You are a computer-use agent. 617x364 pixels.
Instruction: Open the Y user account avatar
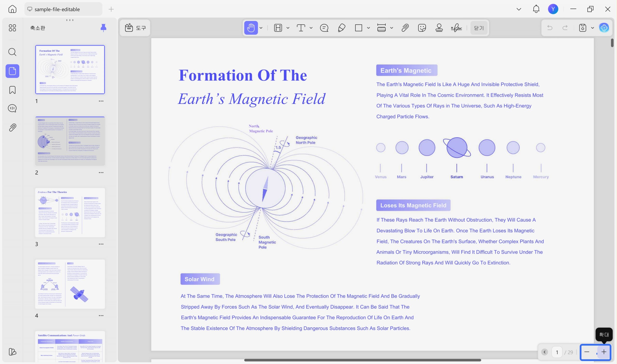pyautogui.click(x=553, y=9)
